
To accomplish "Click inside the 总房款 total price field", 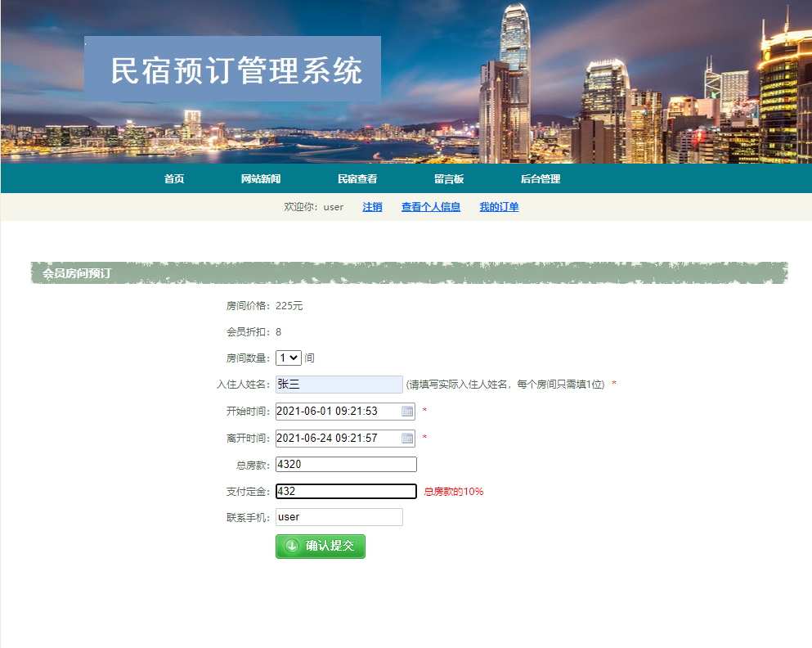I will (345, 464).
